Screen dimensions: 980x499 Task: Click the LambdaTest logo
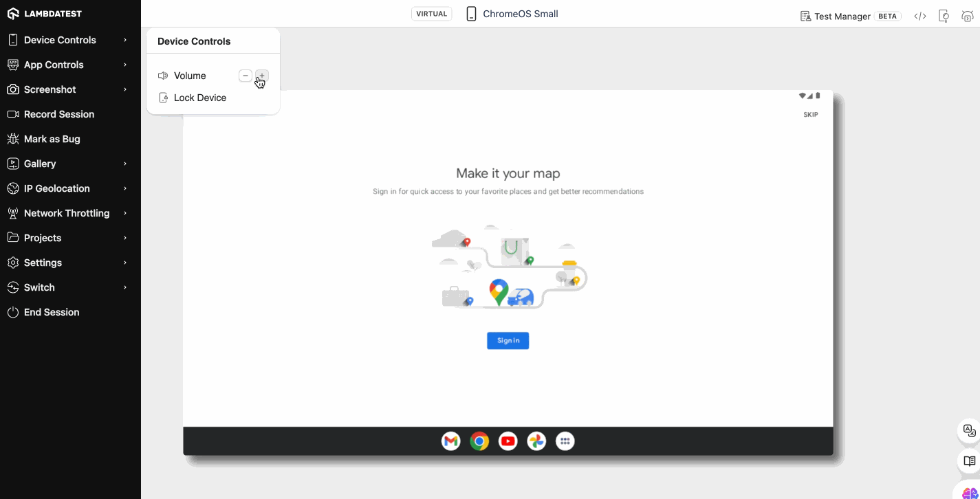(x=44, y=14)
